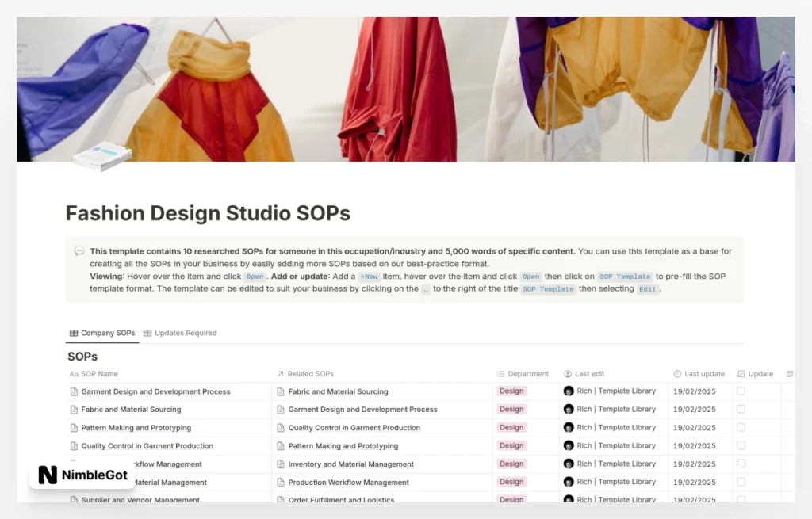Tick Update box on Production Workflow Management related row

[741, 482]
